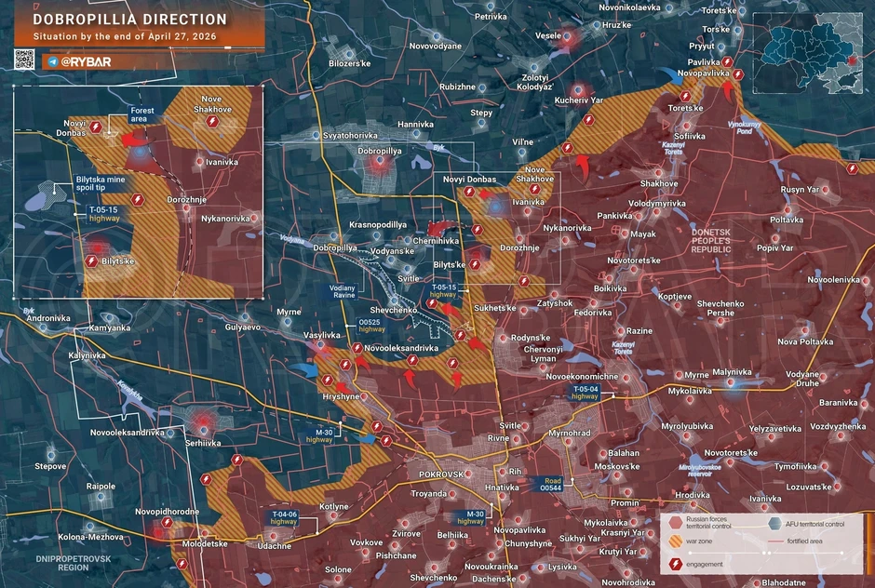Click the settlement dot above Petrivka

click(490, 7)
